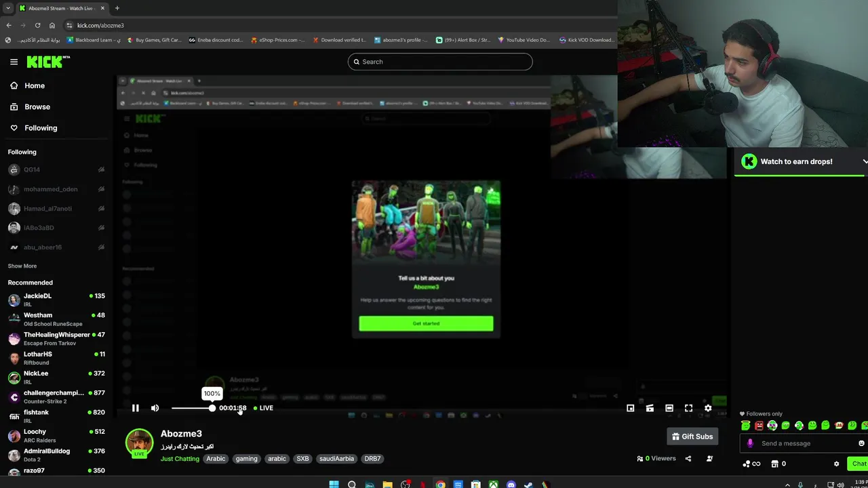Select the SXB tag

pyautogui.click(x=302, y=459)
